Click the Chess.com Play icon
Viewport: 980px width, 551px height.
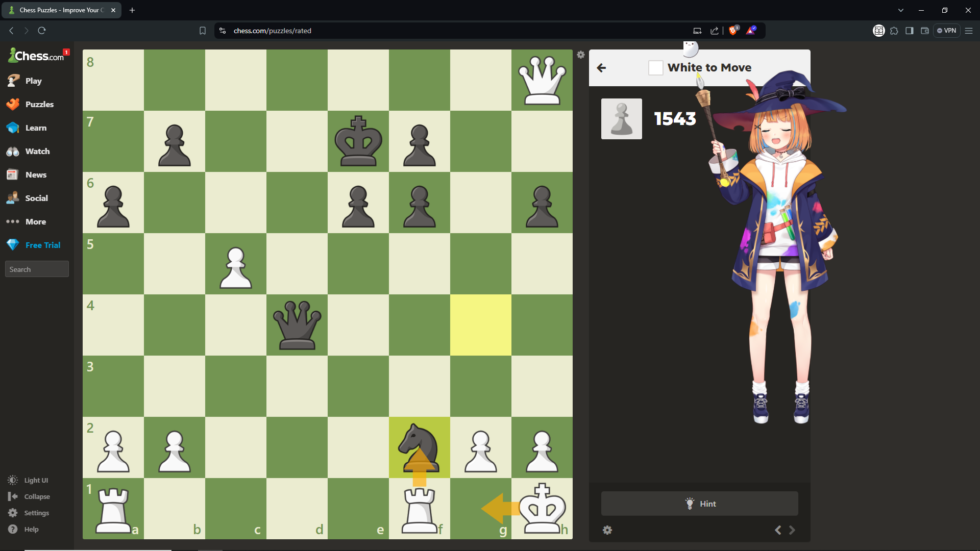coord(13,80)
